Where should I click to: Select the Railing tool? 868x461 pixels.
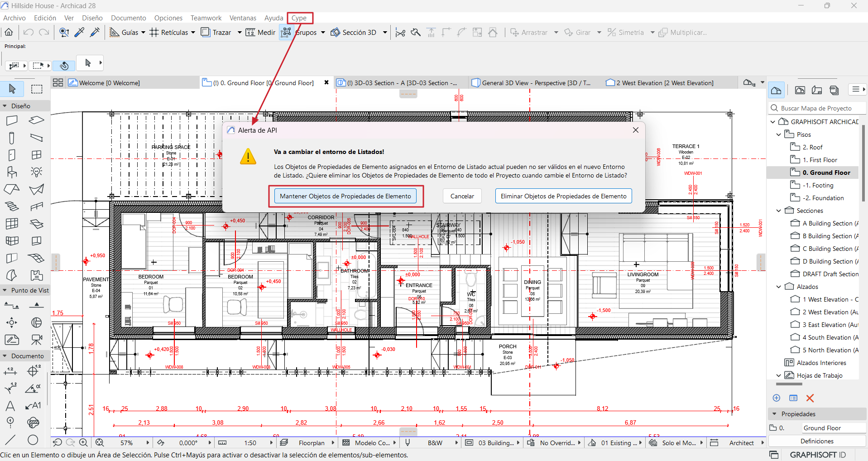[x=36, y=206]
